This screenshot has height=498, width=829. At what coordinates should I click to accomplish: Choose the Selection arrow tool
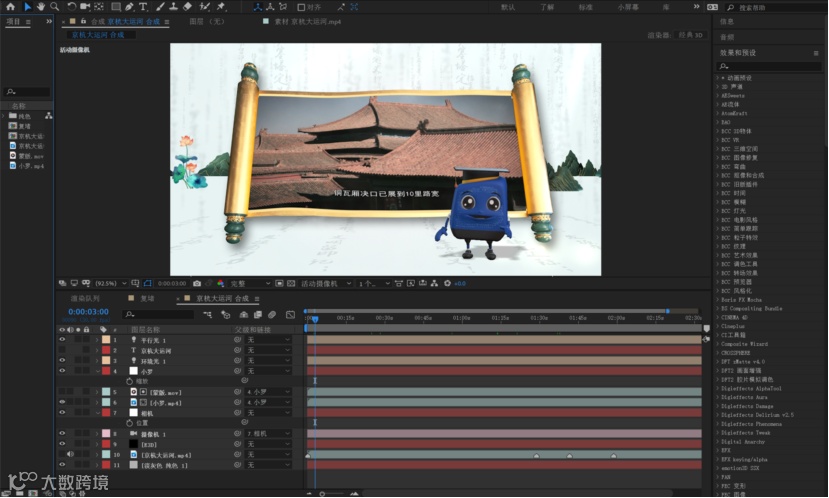coord(27,7)
